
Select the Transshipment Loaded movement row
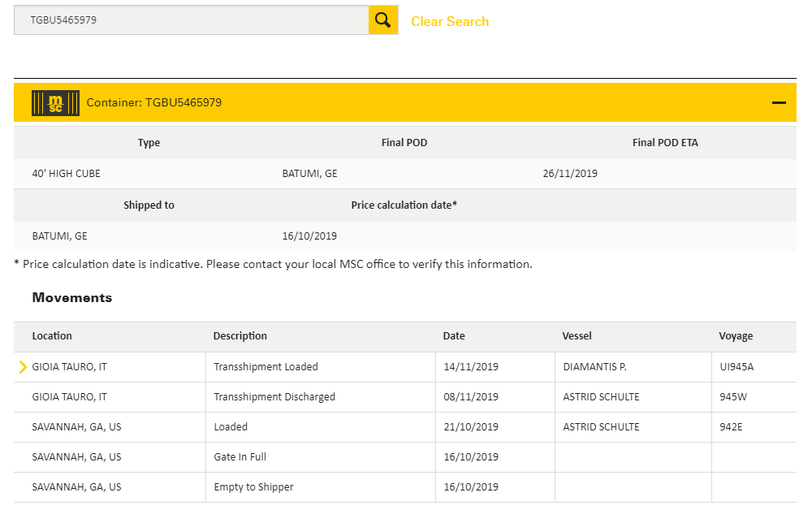pyautogui.click(x=266, y=367)
